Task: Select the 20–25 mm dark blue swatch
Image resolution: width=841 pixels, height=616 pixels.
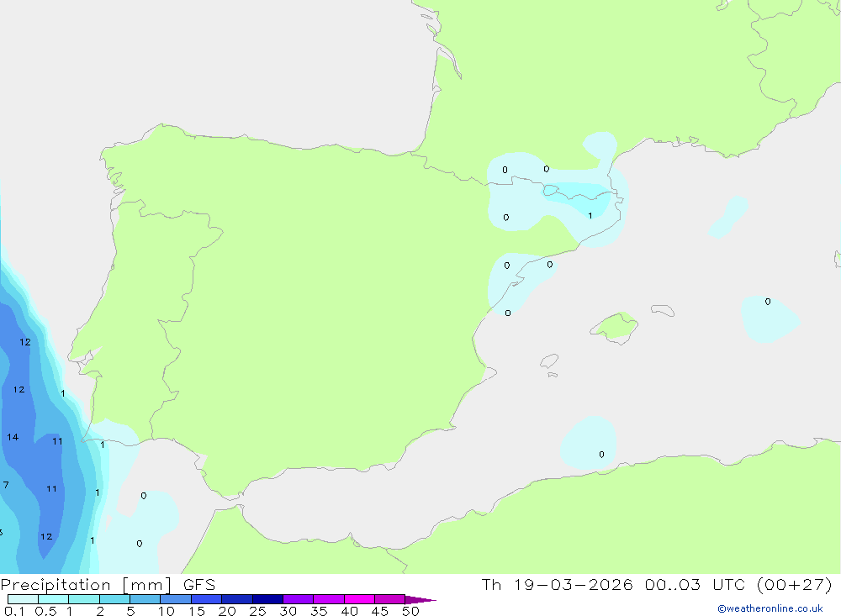Action: [x=236, y=599]
